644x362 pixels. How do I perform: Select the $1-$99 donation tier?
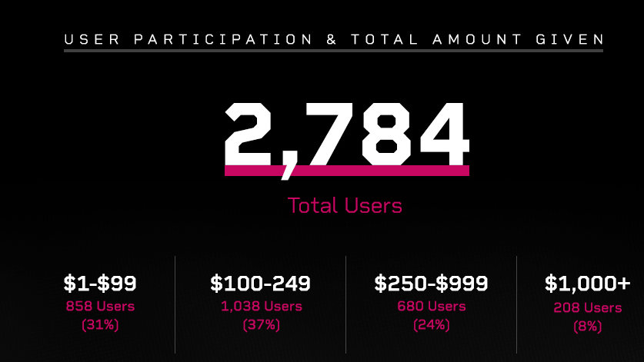coord(100,284)
